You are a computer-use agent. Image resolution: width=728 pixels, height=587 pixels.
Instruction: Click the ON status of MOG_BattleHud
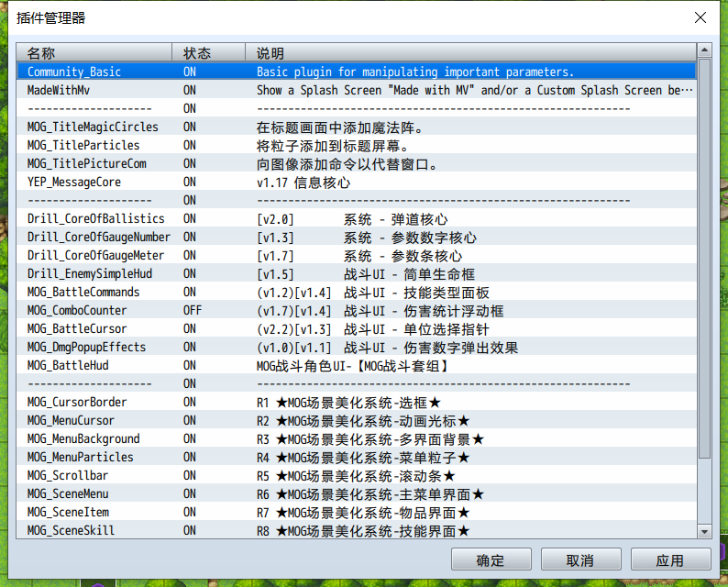190,365
